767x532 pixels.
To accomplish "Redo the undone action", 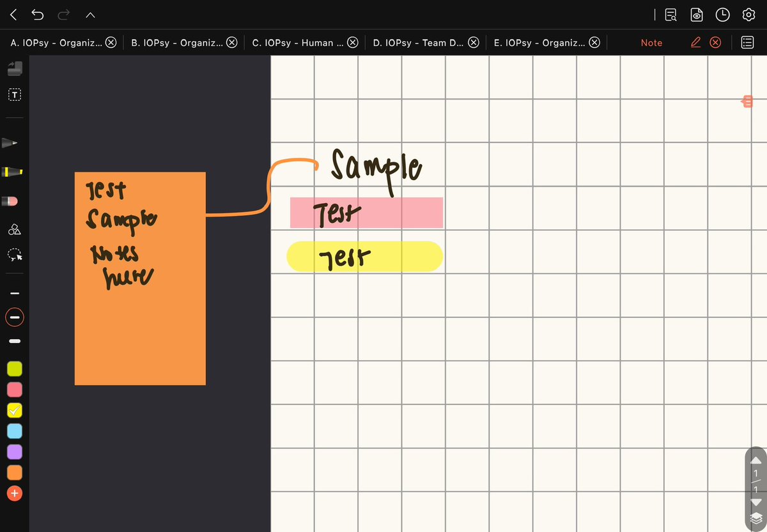I will click(x=63, y=14).
